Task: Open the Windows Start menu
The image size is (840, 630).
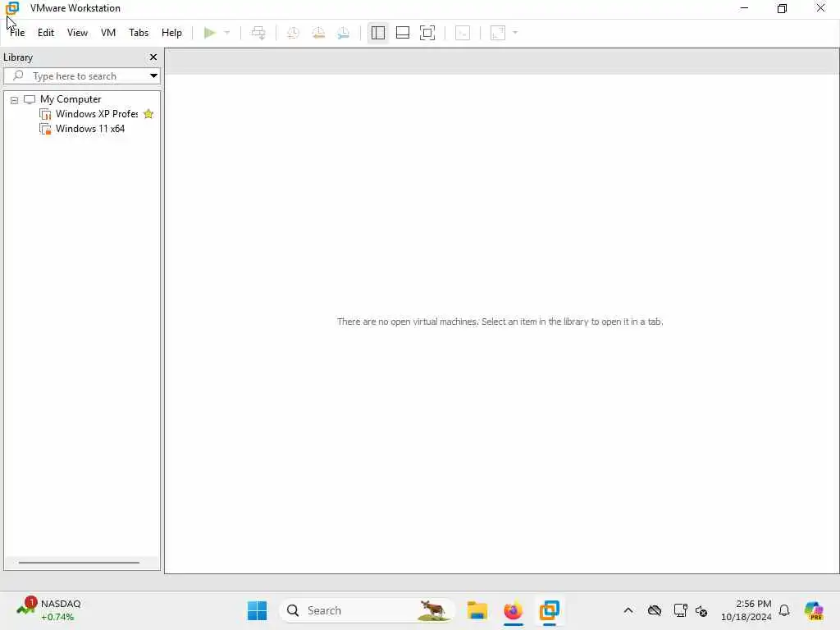Action: (257, 610)
